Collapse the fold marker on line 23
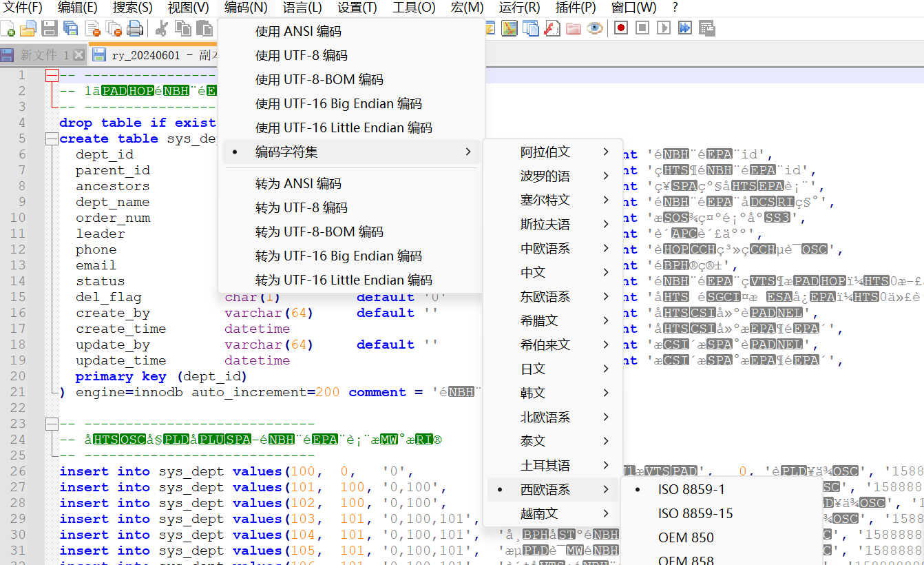Image resolution: width=924 pixels, height=565 pixels. coord(52,424)
